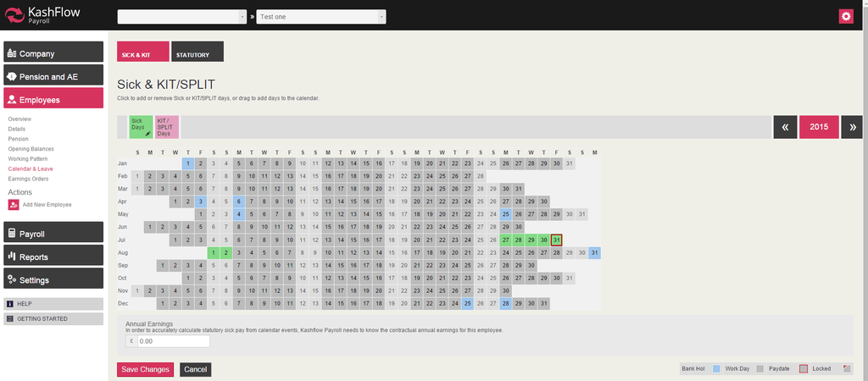Screen dimensions: 868x381
Task: Click the Save Changes button
Action: point(145,369)
